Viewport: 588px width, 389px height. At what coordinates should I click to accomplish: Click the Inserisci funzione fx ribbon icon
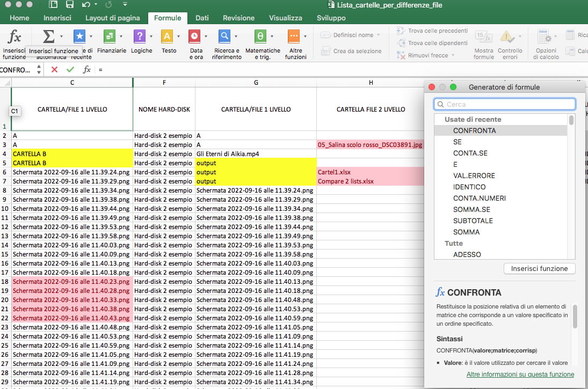click(14, 36)
